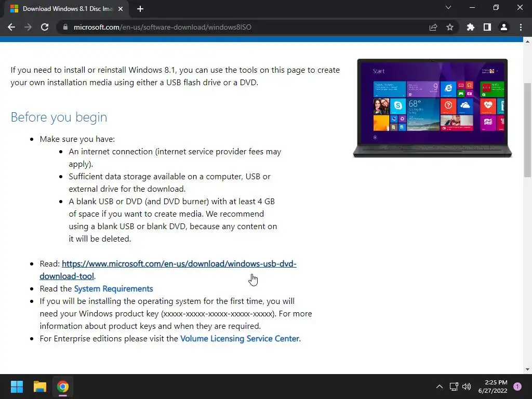Click the browser forward arrow
The width and height of the screenshot is (532, 399).
[28, 27]
